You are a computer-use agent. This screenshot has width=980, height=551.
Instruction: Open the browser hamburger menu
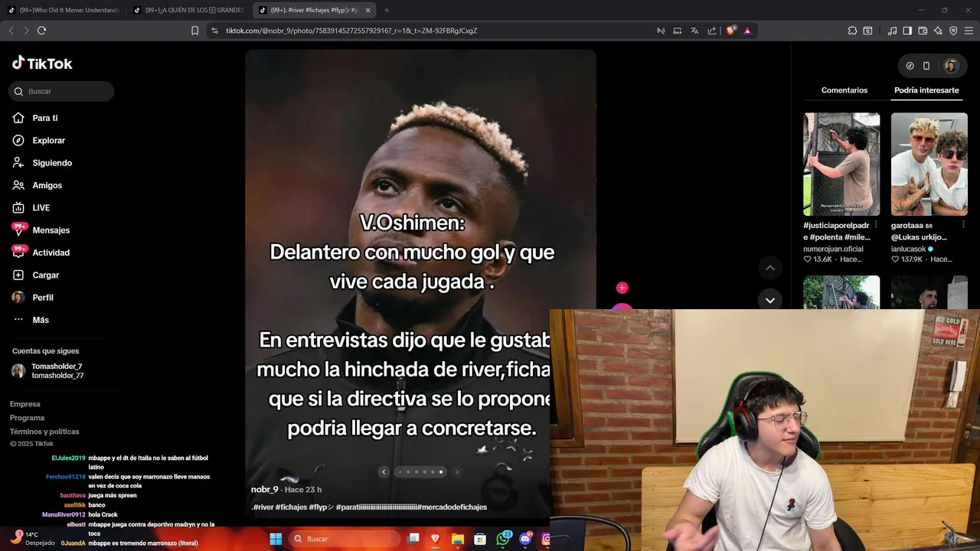[969, 31]
